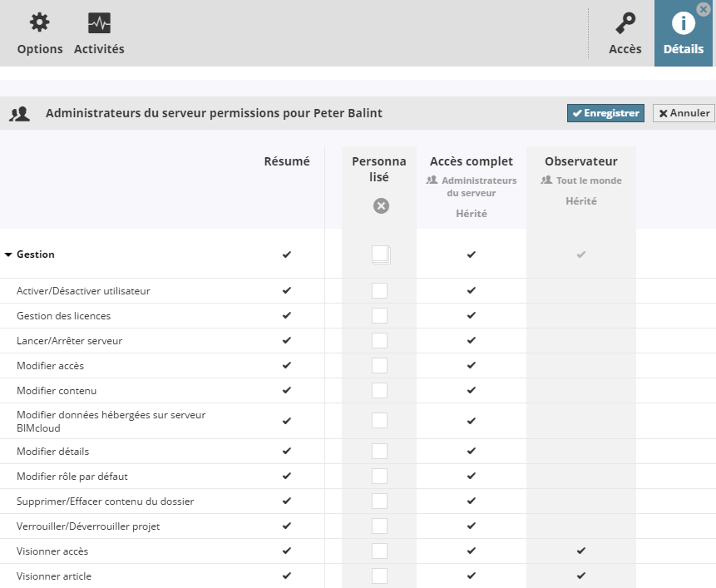Open the Accès key icon
Screen dimensions: 716x588
625,23
